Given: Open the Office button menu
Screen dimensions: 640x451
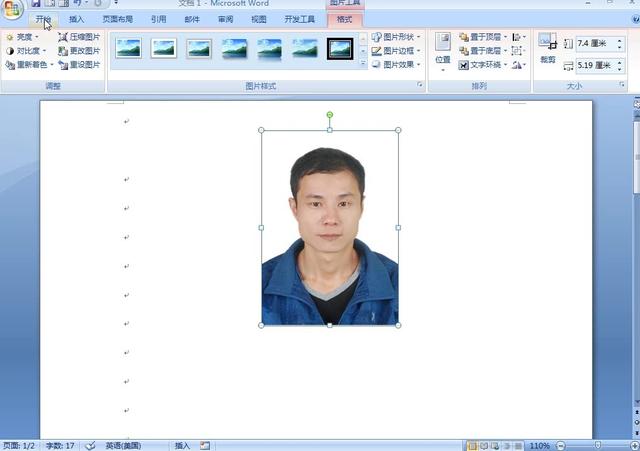Looking at the screenshot, I should click(12, 9).
